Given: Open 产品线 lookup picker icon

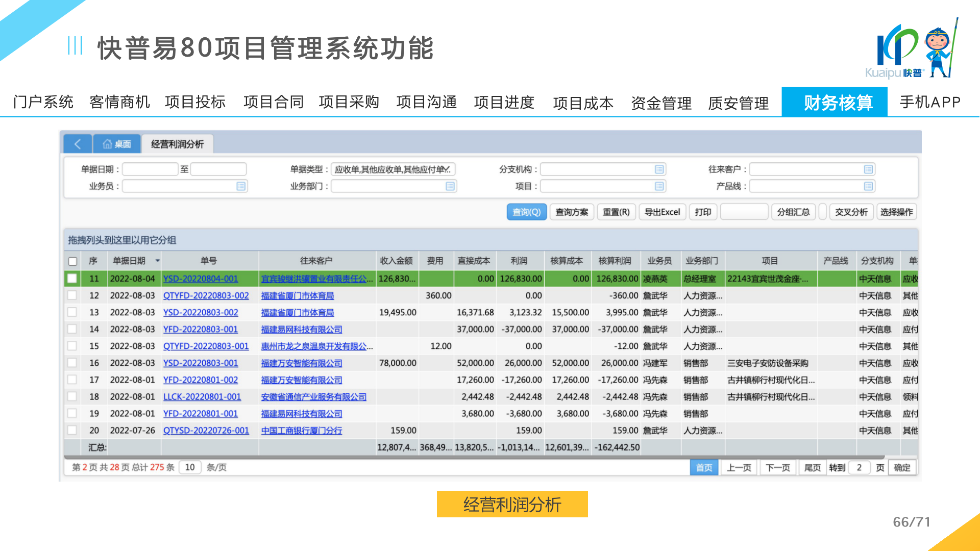Looking at the screenshot, I should pyautogui.click(x=868, y=186).
